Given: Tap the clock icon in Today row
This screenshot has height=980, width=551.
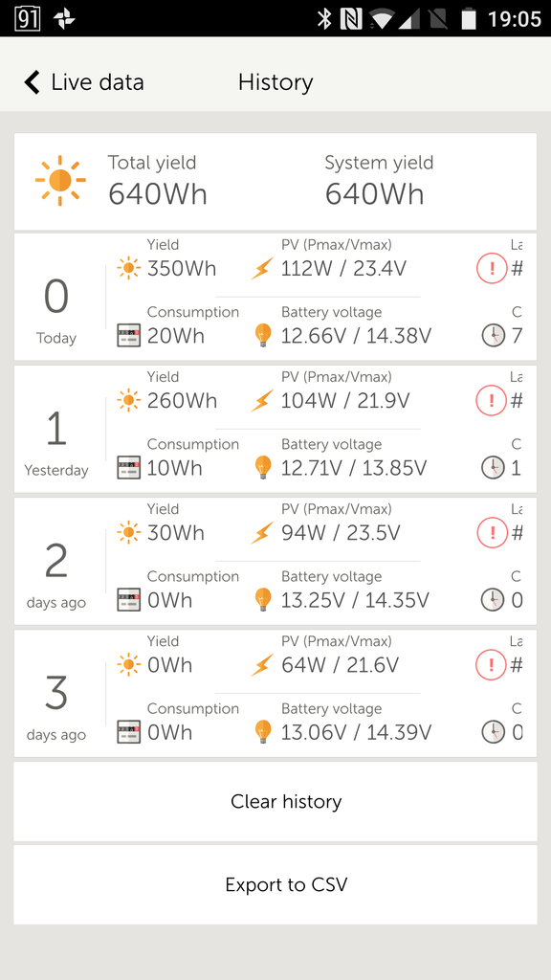Looking at the screenshot, I should tap(493, 336).
